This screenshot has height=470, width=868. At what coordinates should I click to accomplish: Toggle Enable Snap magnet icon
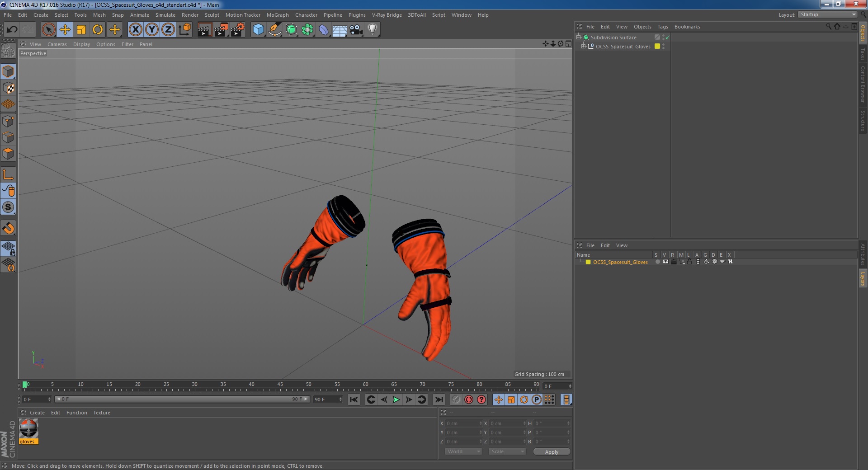8,228
